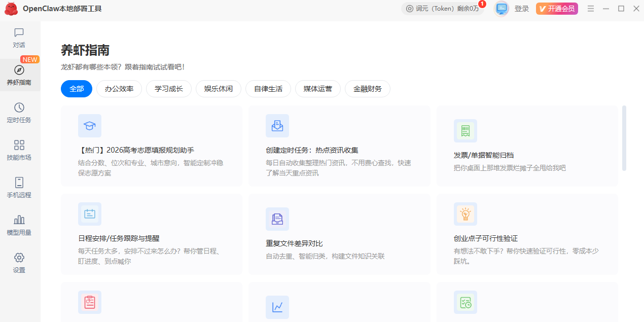Viewport: 644px width, 322px height.
Task: Open 手机远程 phone icon in sidebar
Action: tap(19, 183)
